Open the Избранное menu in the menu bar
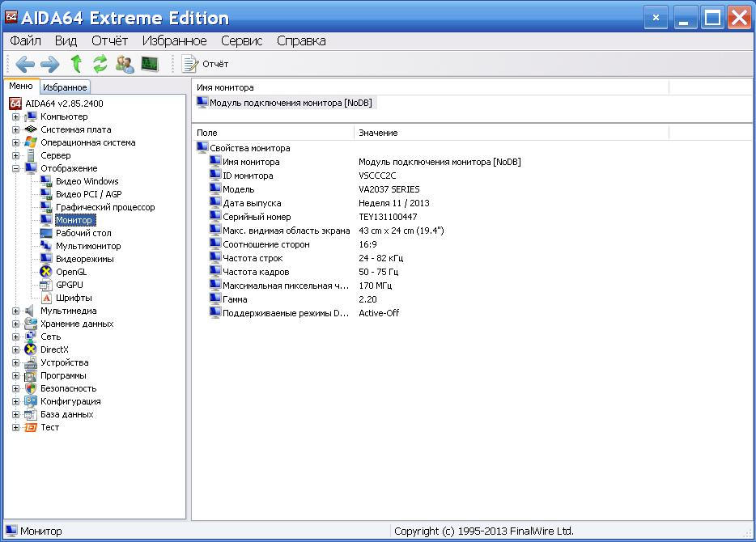The height and width of the screenshot is (542, 756). 174,41
